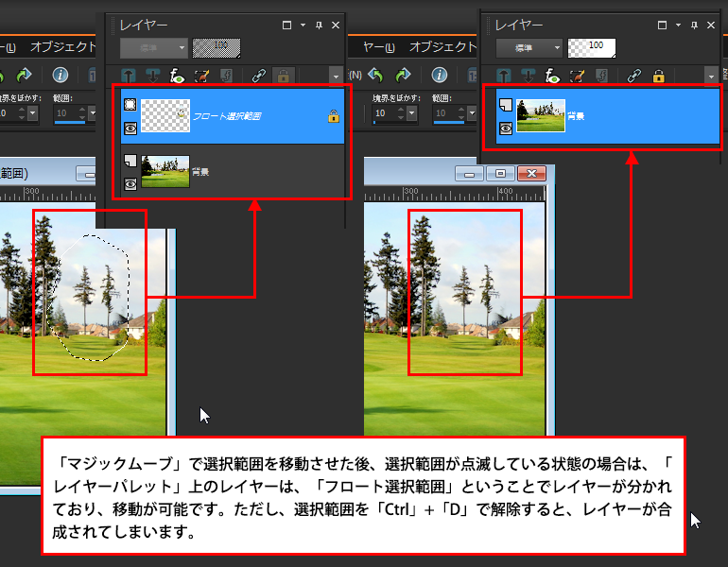Open the header options arrow in the two-layer Layers panel
728x567 pixels.
303,26
